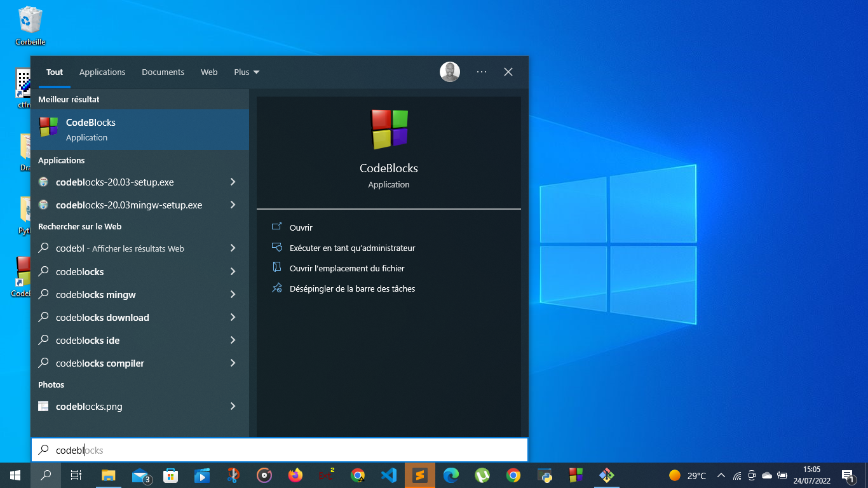Expand arrow beside codeblocks ide
868x488 pixels.
pos(233,340)
